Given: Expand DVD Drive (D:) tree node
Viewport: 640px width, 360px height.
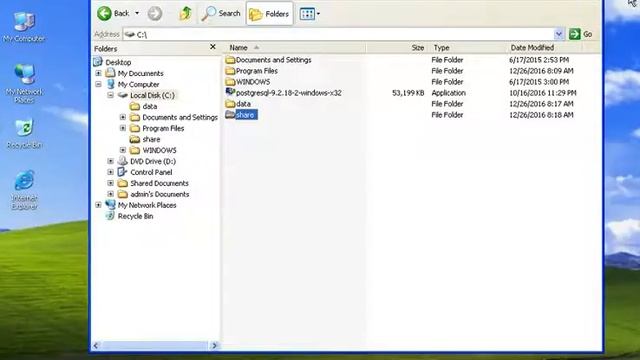Looking at the screenshot, I should click(111, 162).
